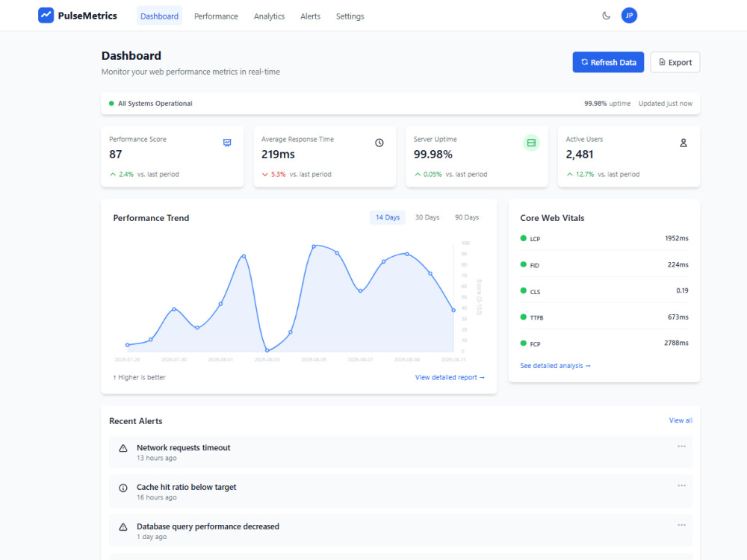747x560 pixels.
Task: Select the 30 Days range
Action: coord(427,217)
